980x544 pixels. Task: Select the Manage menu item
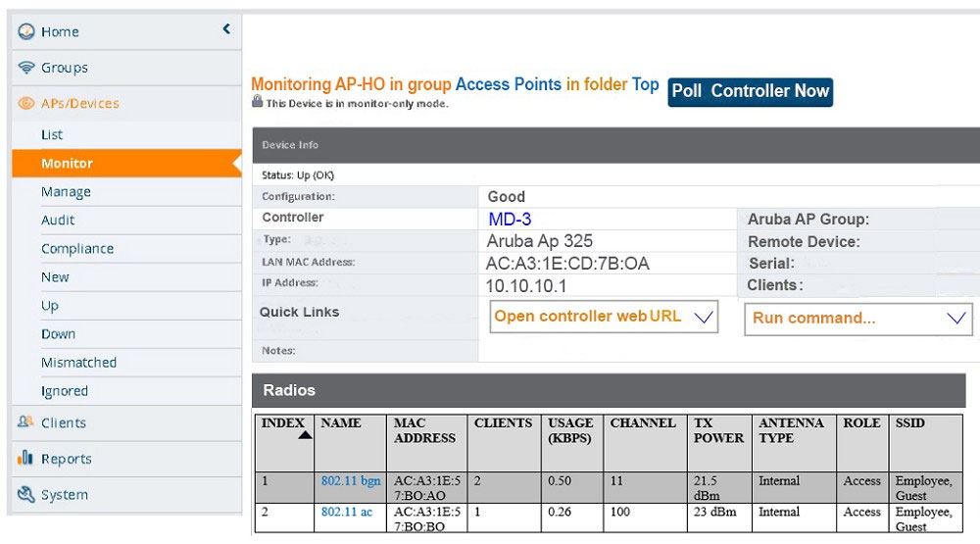coord(67,191)
